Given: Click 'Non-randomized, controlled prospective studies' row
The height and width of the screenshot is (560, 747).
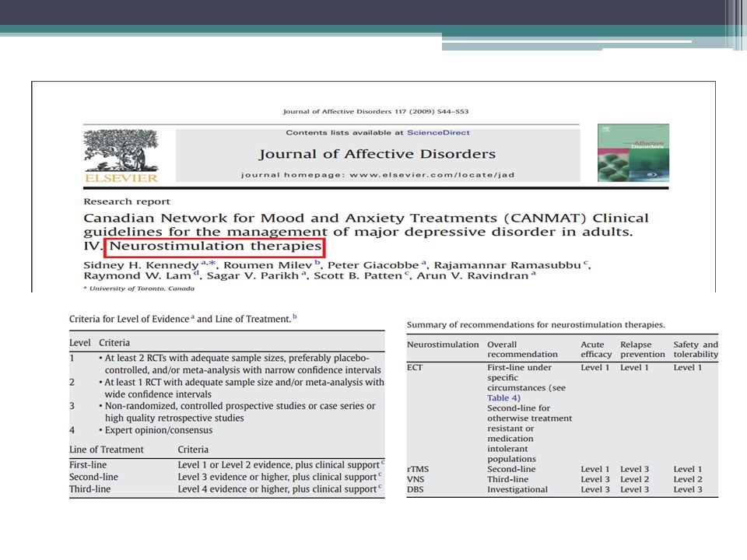Looking at the screenshot, I should pos(226,412).
